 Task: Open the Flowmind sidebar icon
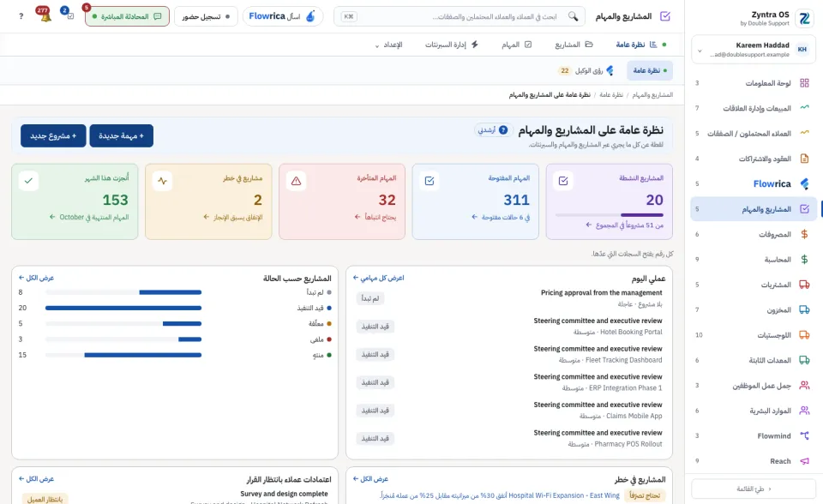pyautogui.click(x=804, y=435)
